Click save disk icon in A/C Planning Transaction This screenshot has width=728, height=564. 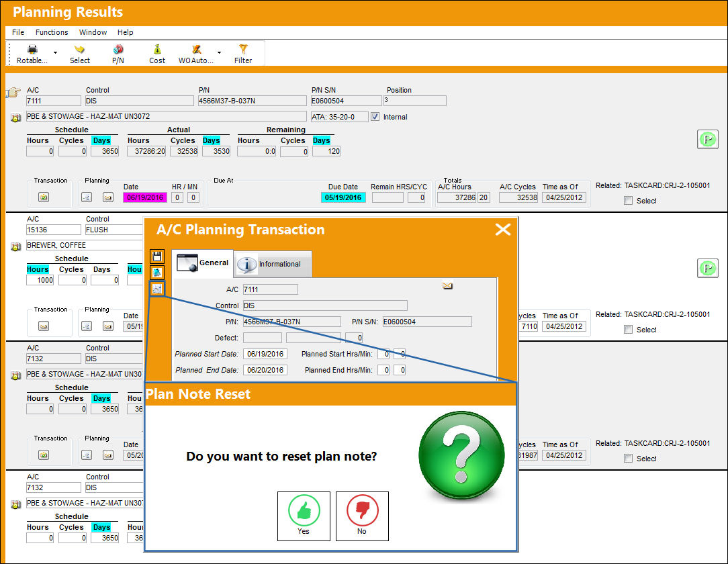(x=157, y=256)
